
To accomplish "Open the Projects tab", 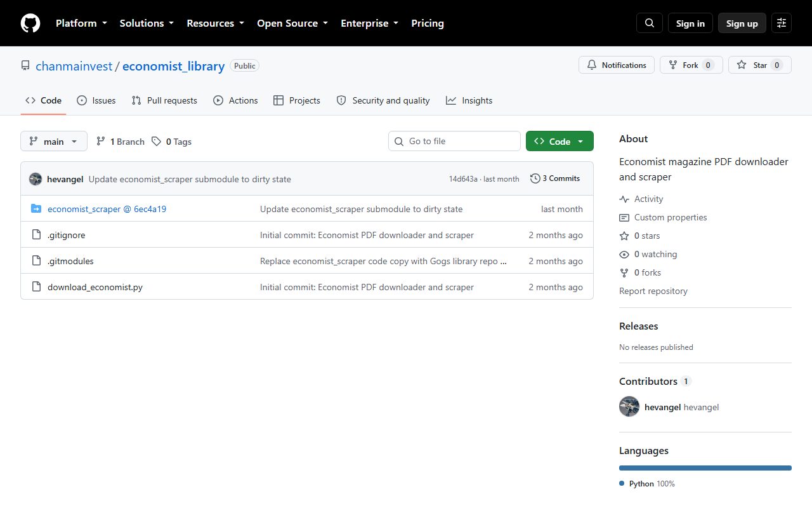I will click(297, 100).
